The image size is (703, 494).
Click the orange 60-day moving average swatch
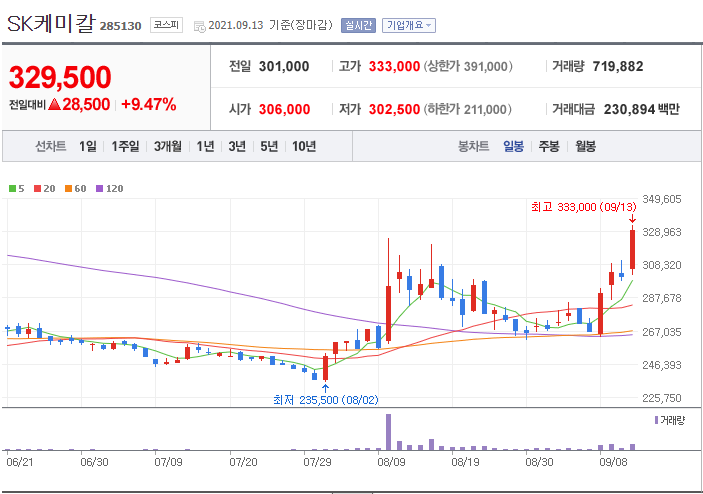click(69, 189)
